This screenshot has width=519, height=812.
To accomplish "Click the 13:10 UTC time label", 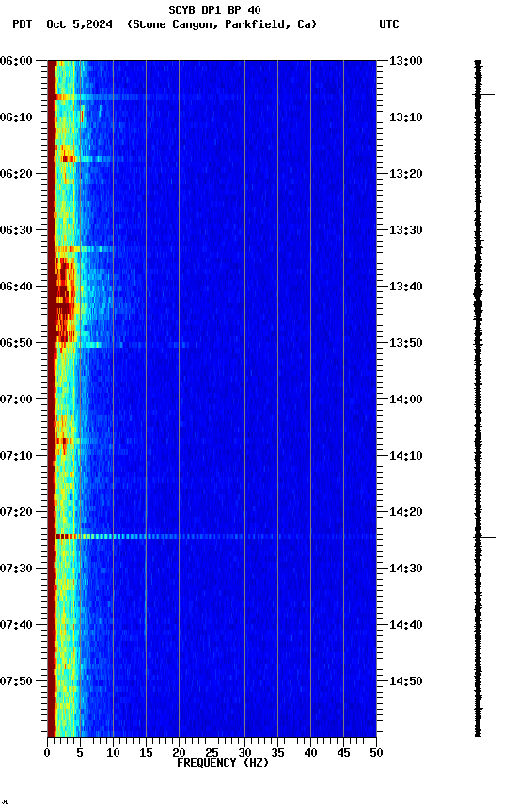I will click(405, 117).
